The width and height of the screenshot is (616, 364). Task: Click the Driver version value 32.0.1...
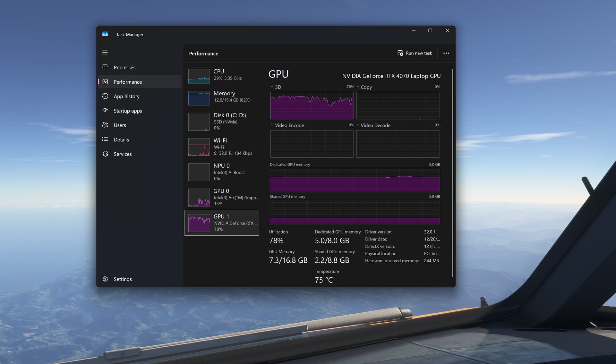click(431, 232)
